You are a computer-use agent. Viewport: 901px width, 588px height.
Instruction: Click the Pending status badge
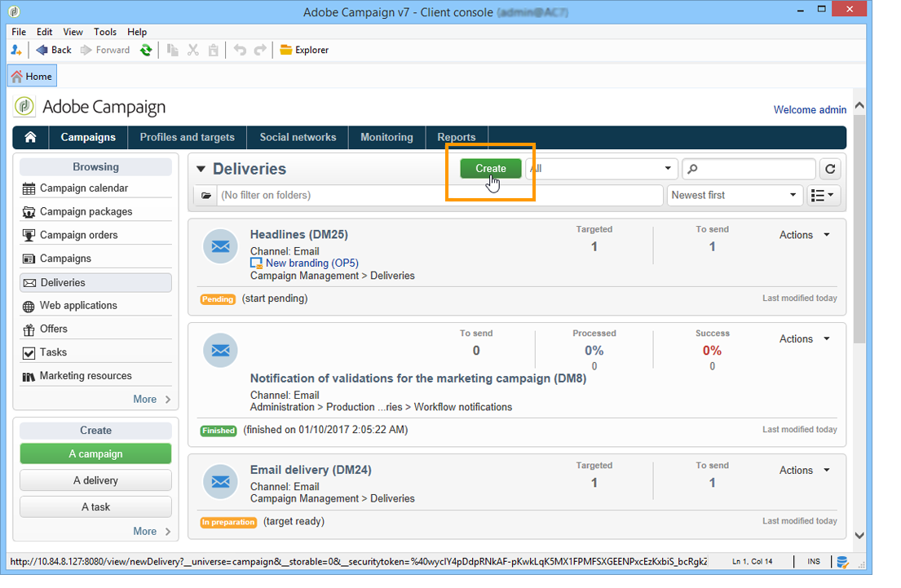(x=218, y=299)
